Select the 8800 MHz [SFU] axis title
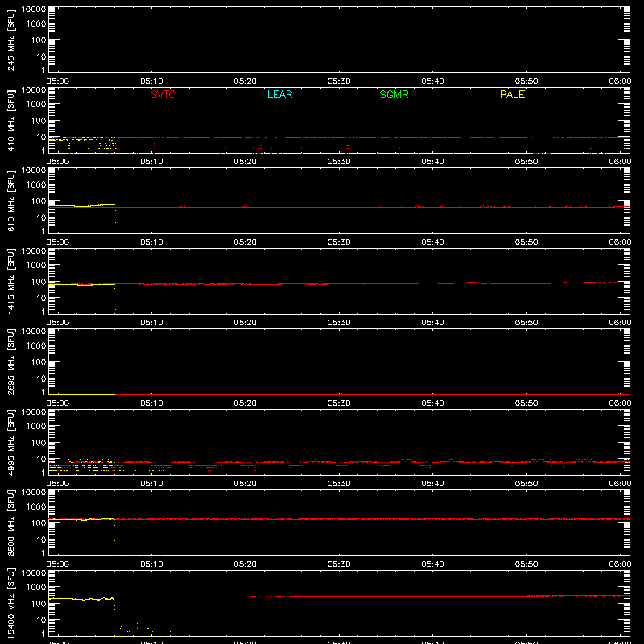Image resolution: width=644 pixels, height=644 pixels. click(x=11, y=522)
